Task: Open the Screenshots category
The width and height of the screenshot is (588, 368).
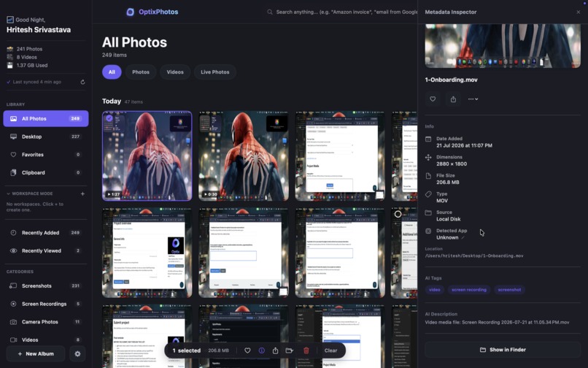Action: 46,286
